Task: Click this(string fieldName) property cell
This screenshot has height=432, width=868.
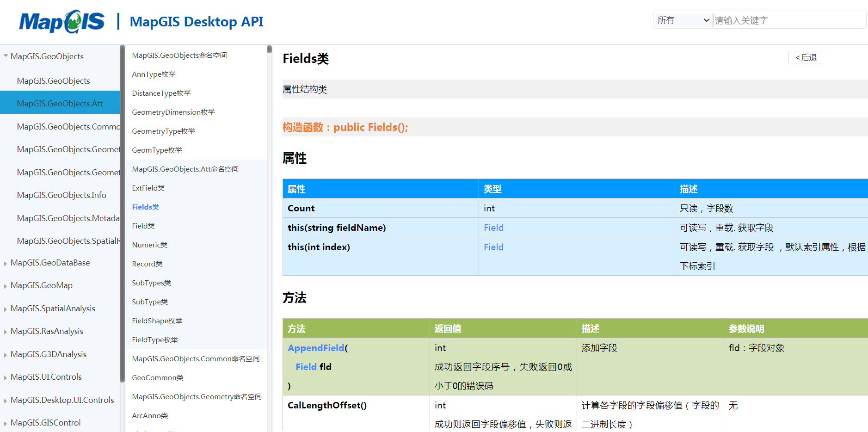Action: click(381, 228)
